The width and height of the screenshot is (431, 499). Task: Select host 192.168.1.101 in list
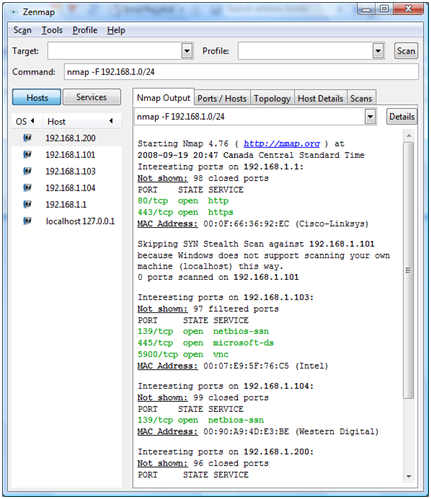click(x=67, y=154)
